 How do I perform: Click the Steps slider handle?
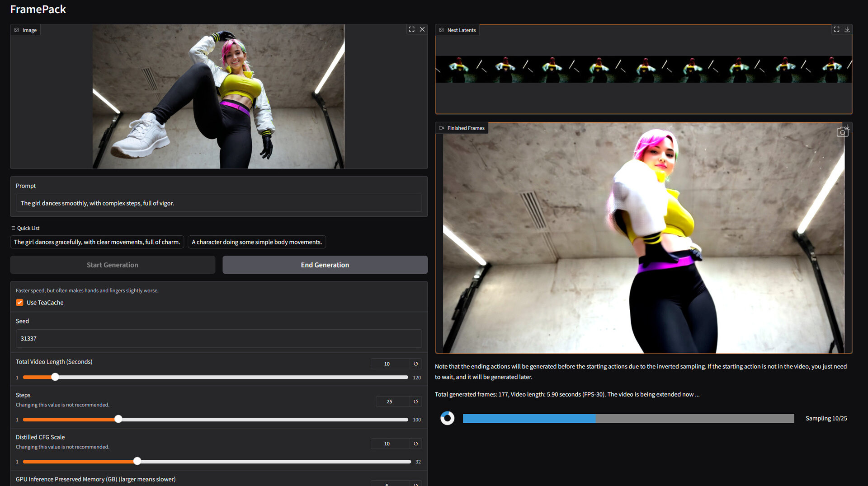(x=118, y=420)
